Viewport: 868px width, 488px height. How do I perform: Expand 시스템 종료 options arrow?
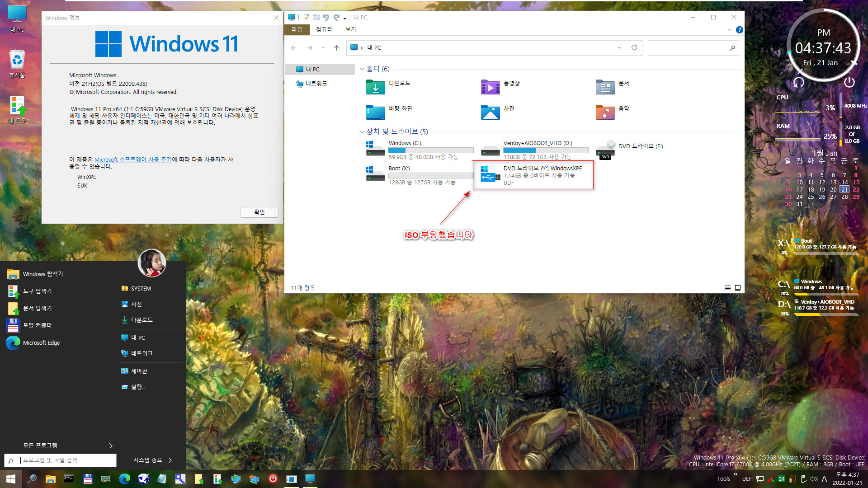170,460
